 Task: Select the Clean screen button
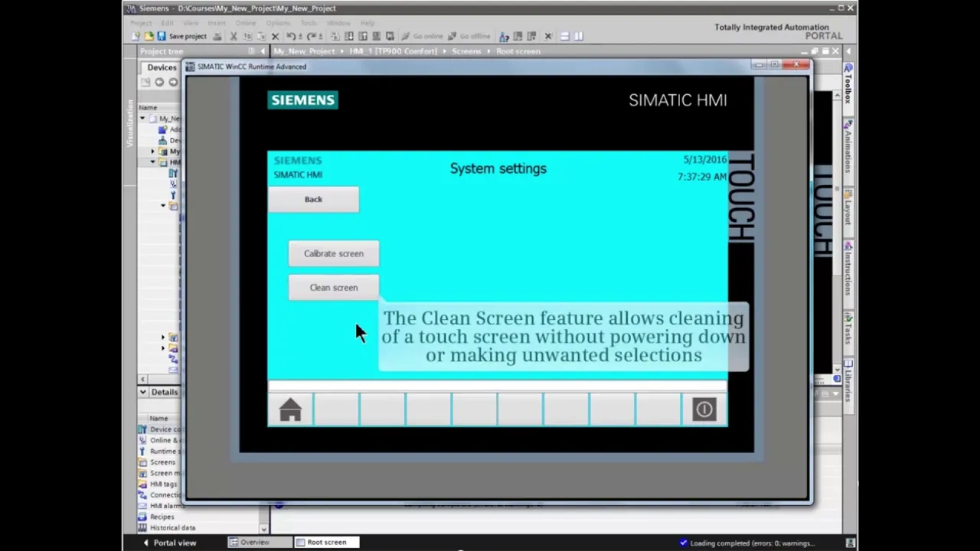(333, 288)
